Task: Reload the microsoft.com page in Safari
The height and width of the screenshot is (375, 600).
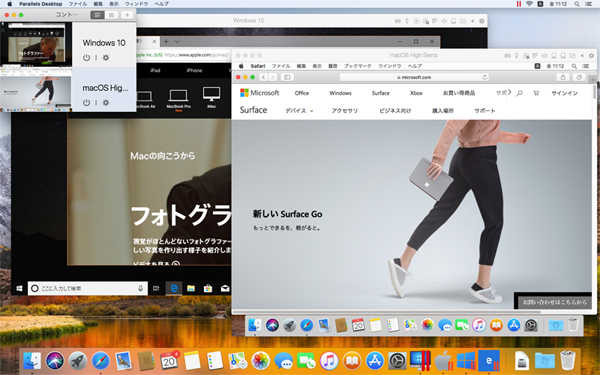Action: pos(485,77)
